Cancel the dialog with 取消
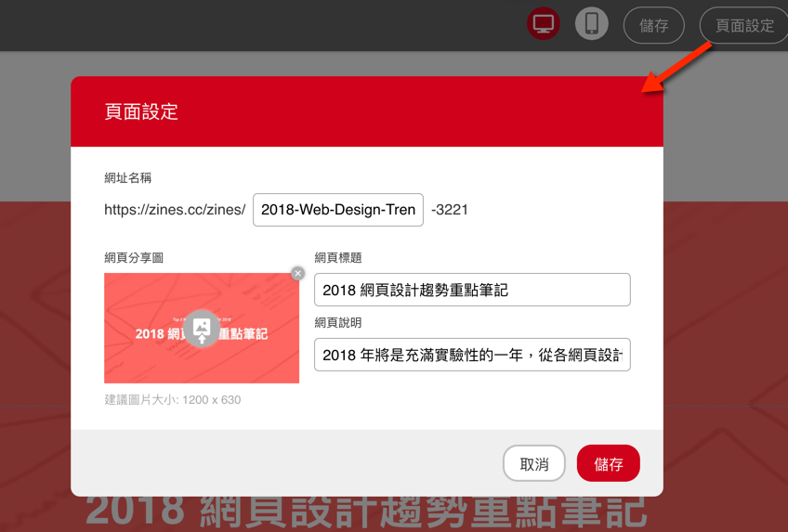This screenshot has height=532, width=788. click(x=534, y=464)
